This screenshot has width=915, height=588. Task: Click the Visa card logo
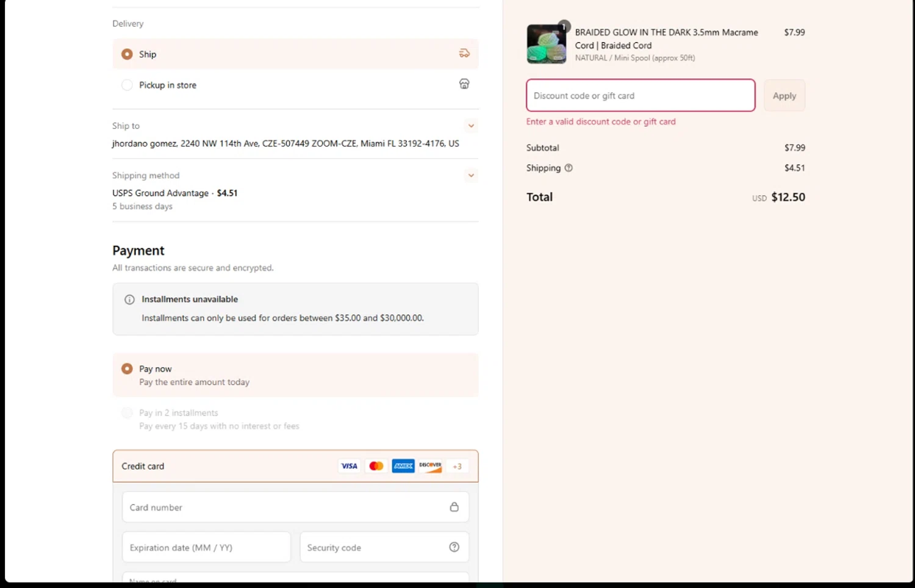click(x=350, y=466)
